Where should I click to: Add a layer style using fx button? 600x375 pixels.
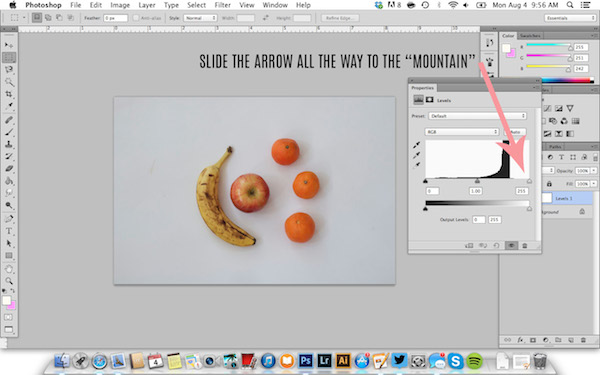pyautogui.click(x=520, y=340)
